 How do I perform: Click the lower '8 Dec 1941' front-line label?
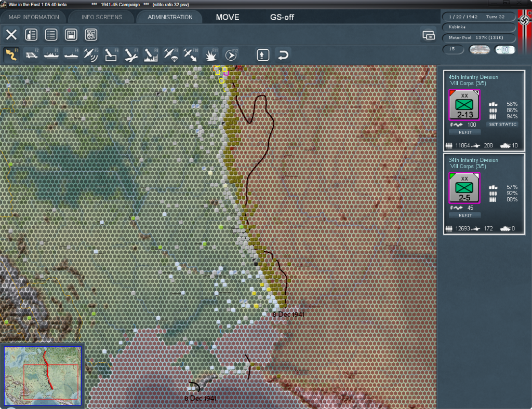click(x=200, y=398)
